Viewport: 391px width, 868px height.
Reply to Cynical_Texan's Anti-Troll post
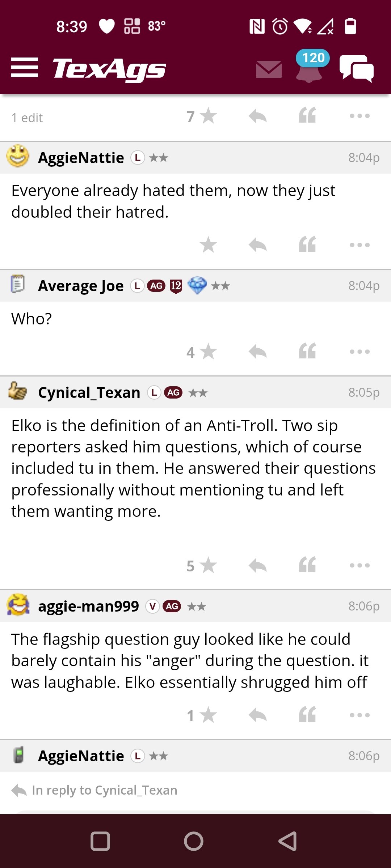tap(258, 565)
